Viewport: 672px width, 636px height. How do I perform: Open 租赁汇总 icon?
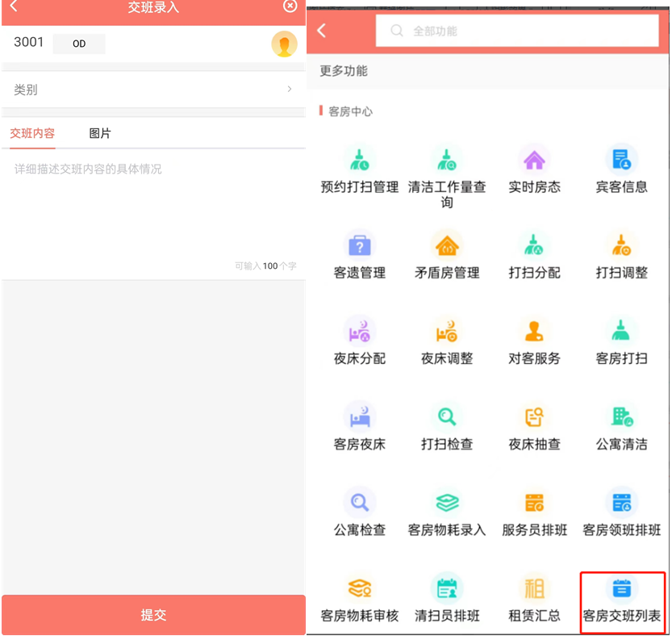(534, 588)
